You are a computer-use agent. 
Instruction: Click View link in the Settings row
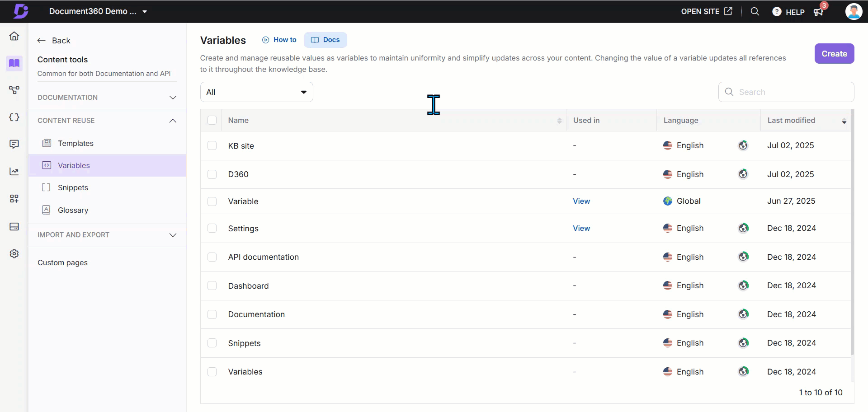point(581,228)
